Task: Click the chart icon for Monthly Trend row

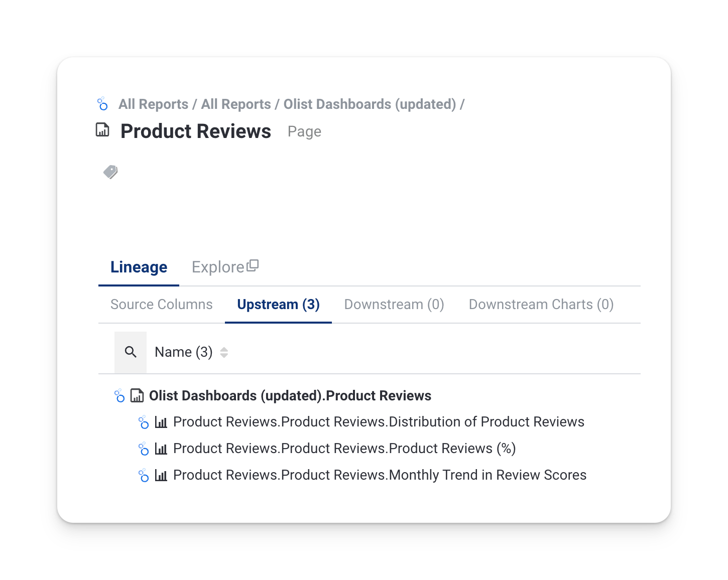Action: tap(161, 476)
